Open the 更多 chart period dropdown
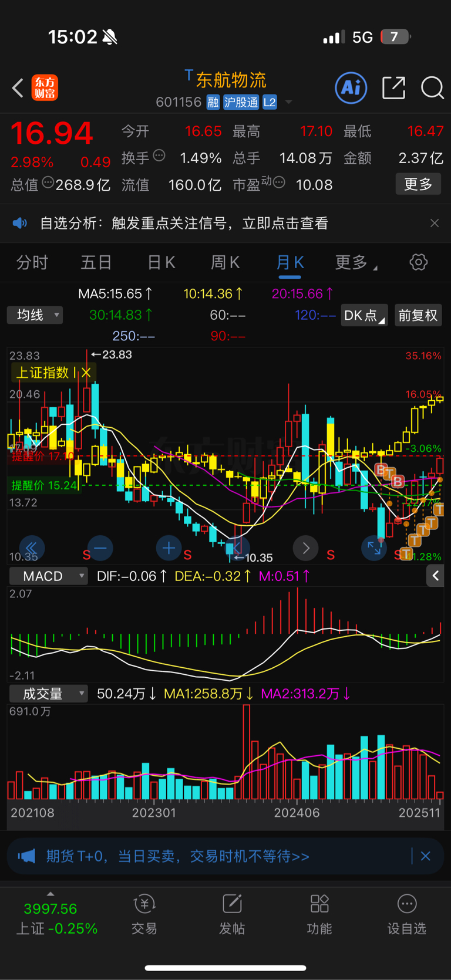Viewport: 451px width, 980px height. (x=356, y=262)
